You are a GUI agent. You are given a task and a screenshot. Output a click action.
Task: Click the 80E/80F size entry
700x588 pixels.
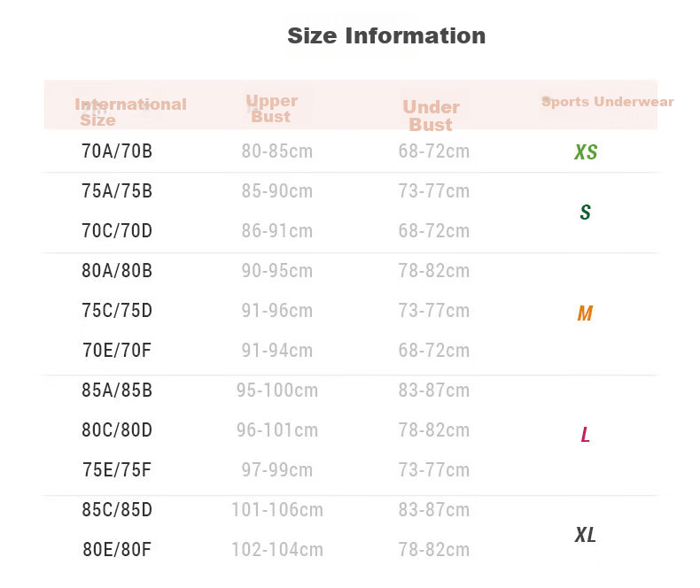117,550
